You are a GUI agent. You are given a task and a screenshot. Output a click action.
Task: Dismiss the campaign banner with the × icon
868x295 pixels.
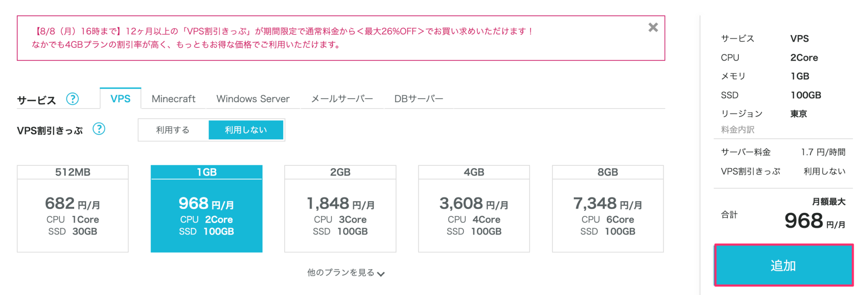click(x=653, y=27)
